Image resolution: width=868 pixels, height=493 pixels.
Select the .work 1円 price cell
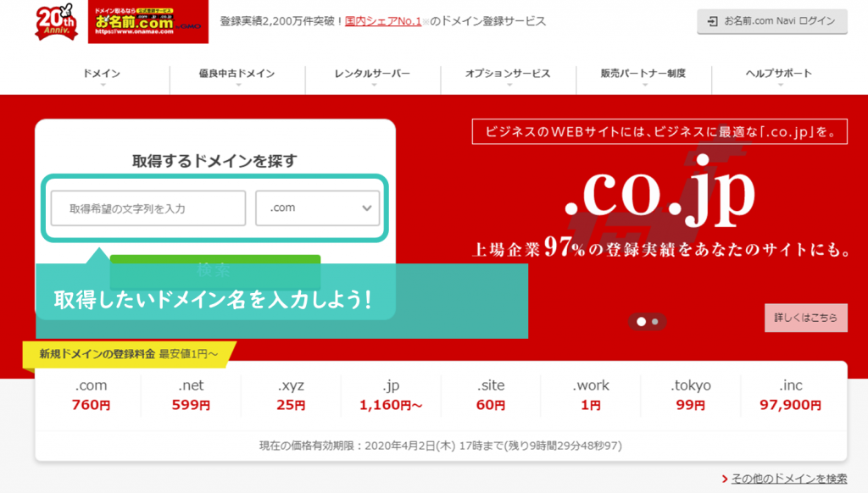[591, 395]
